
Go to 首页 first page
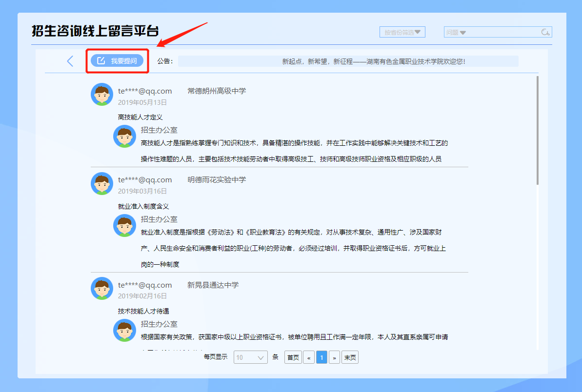[293, 357]
